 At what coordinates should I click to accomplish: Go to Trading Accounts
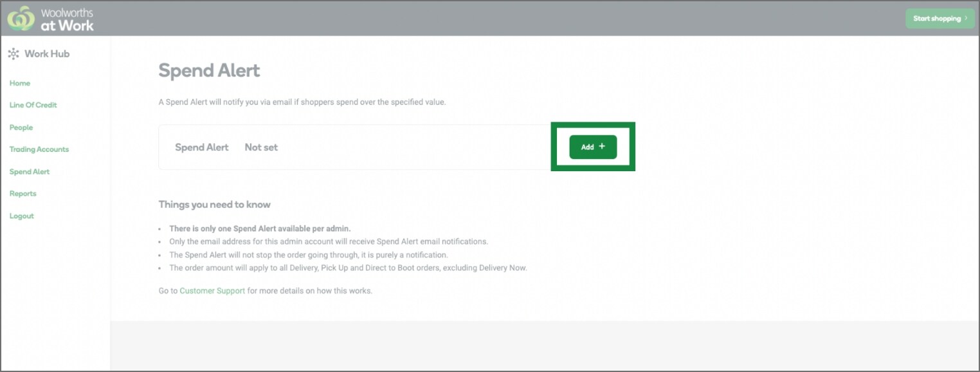(39, 149)
